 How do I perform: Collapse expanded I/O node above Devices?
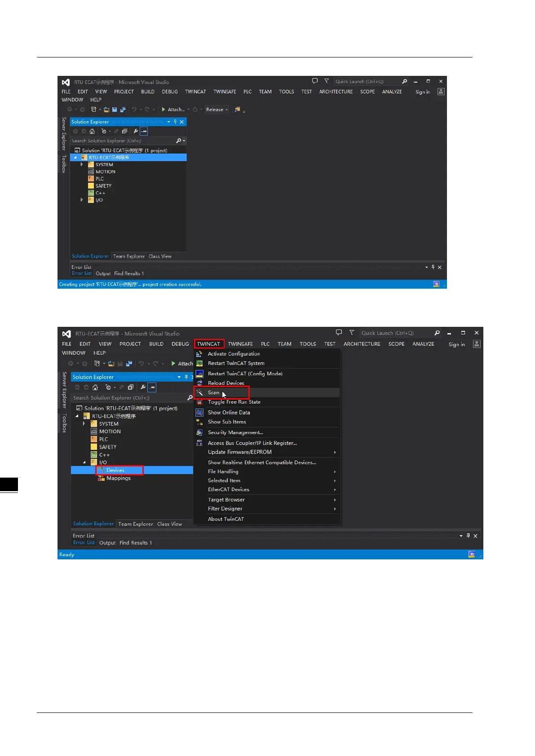tap(84, 462)
